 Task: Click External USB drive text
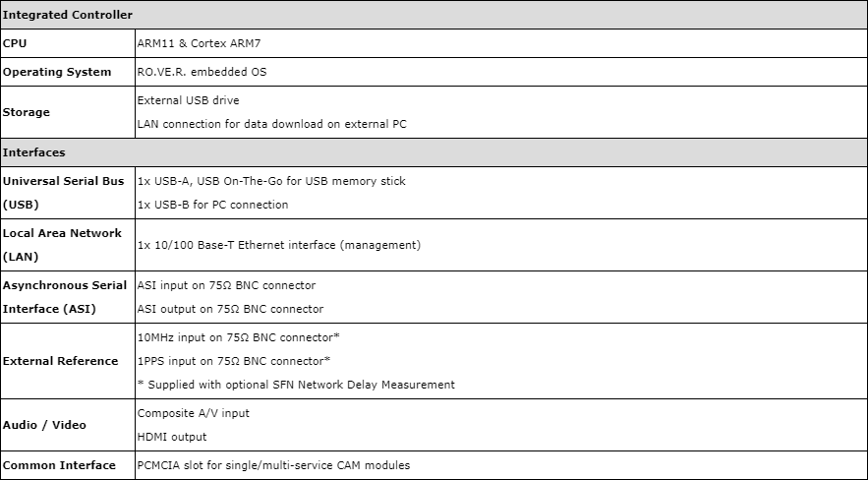(188, 100)
